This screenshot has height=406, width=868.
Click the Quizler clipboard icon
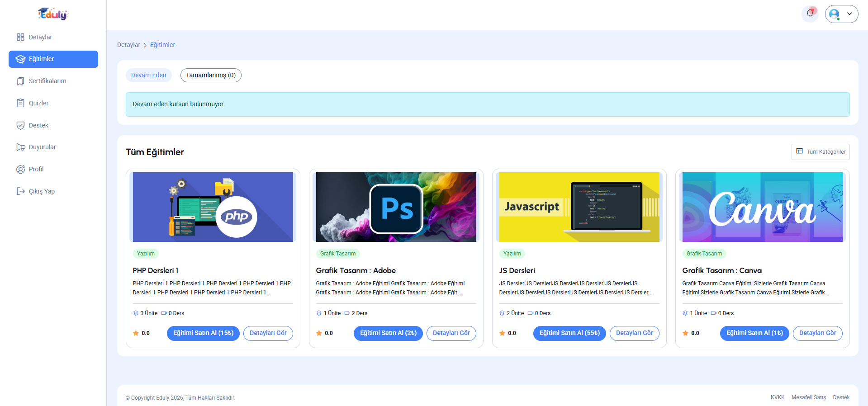tap(20, 103)
